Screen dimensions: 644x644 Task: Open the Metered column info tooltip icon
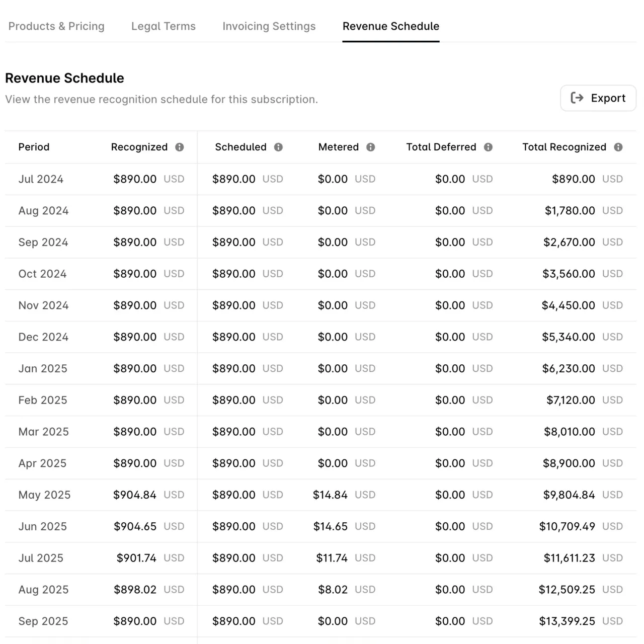[371, 147]
